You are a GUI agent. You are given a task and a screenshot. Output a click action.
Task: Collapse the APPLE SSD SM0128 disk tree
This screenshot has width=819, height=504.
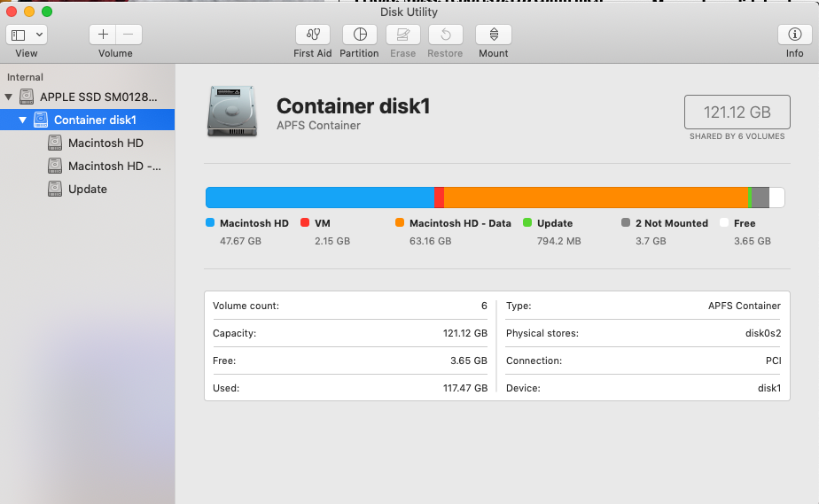pyautogui.click(x=8, y=97)
